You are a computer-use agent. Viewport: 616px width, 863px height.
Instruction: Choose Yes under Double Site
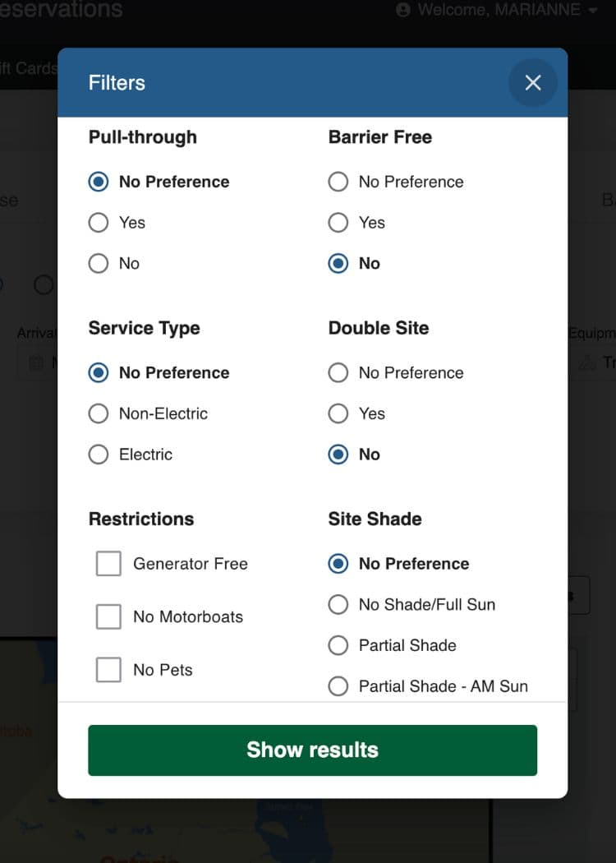(338, 413)
